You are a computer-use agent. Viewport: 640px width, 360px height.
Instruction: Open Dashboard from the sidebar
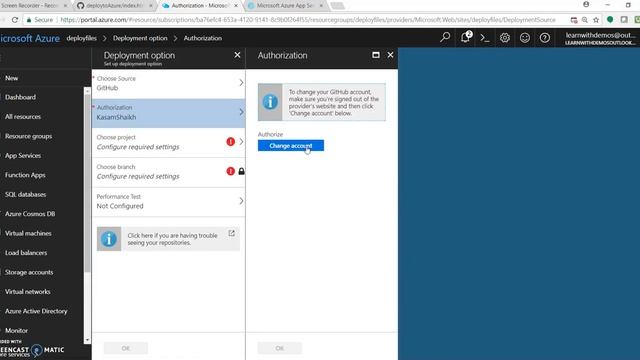tap(20, 97)
